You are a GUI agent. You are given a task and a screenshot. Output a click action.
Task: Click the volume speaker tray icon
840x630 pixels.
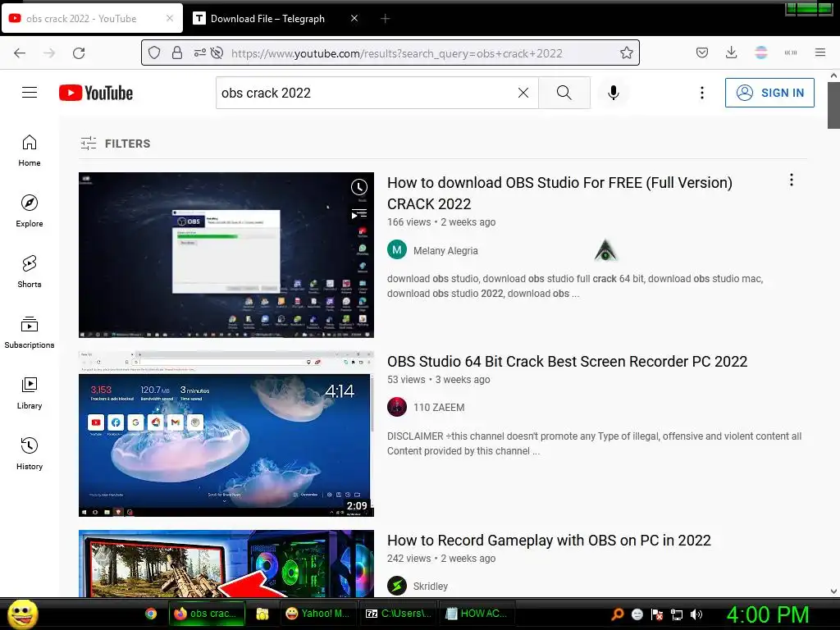[x=696, y=614]
